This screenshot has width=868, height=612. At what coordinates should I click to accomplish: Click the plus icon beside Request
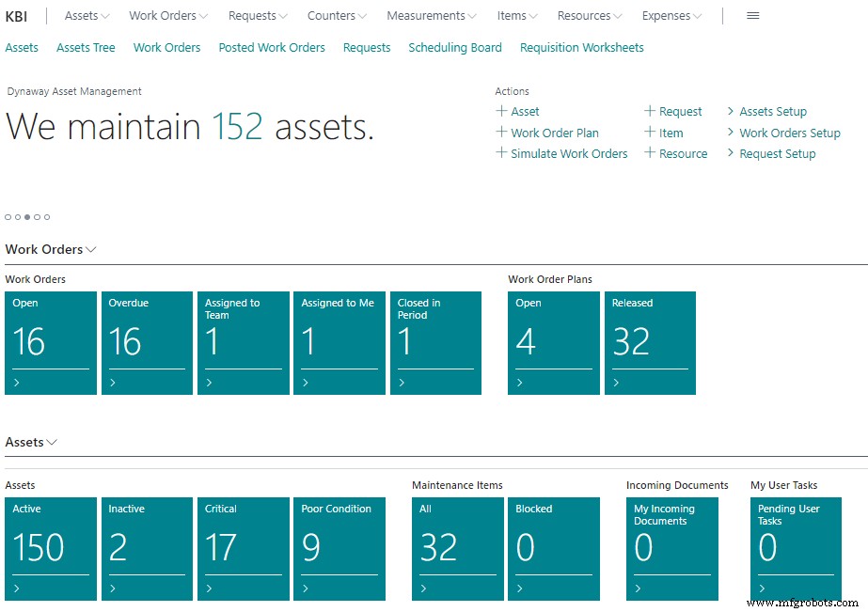(x=651, y=111)
